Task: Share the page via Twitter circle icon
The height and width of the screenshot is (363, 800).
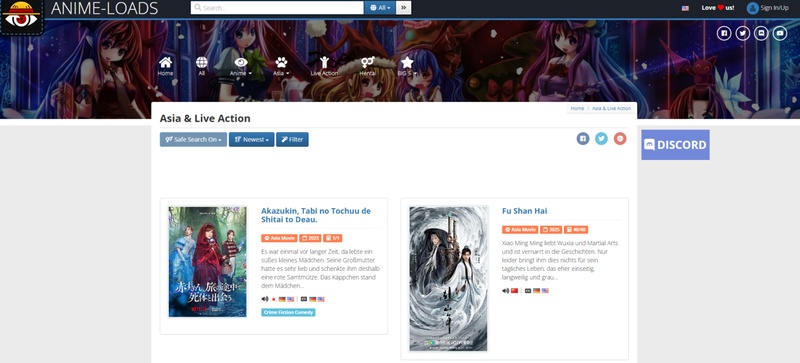Action: click(x=602, y=138)
